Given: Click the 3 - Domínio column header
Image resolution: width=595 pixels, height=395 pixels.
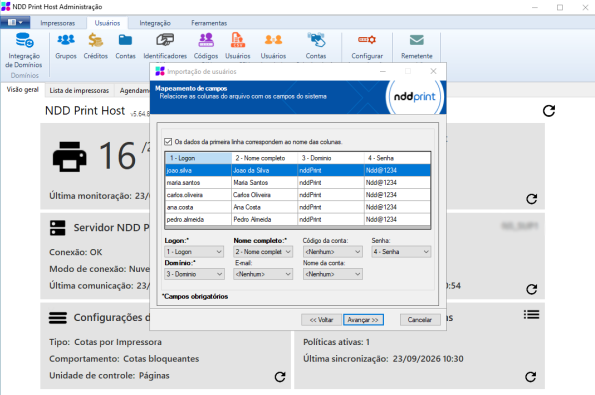Looking at the screenshot, I should tap(331, 158).
